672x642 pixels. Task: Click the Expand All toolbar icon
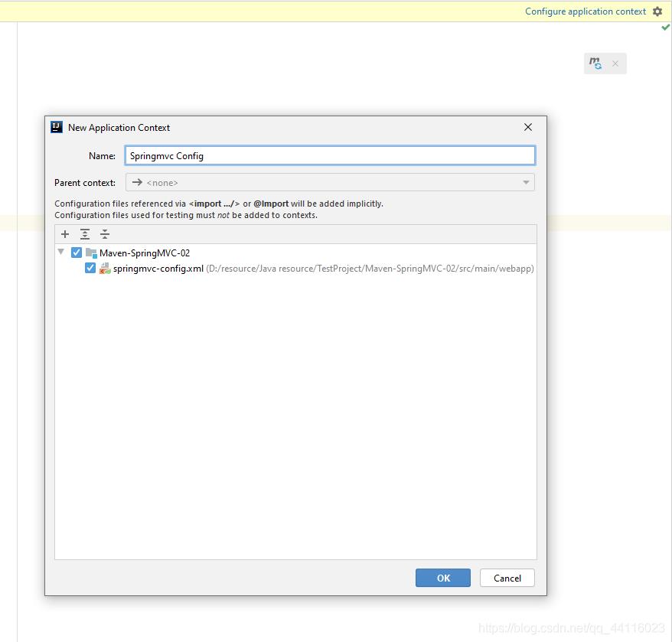point(85,234)
